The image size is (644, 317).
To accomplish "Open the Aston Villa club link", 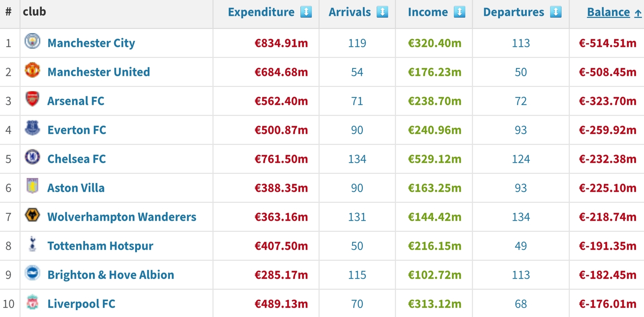I will 76,188.
